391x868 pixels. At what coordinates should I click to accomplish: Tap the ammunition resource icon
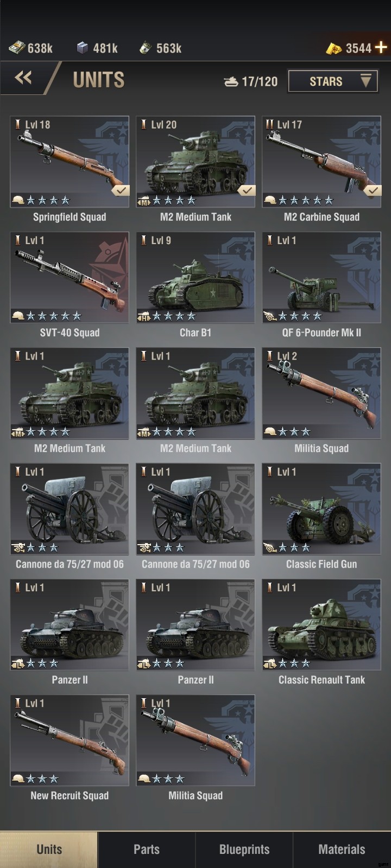tap(144, 48)
